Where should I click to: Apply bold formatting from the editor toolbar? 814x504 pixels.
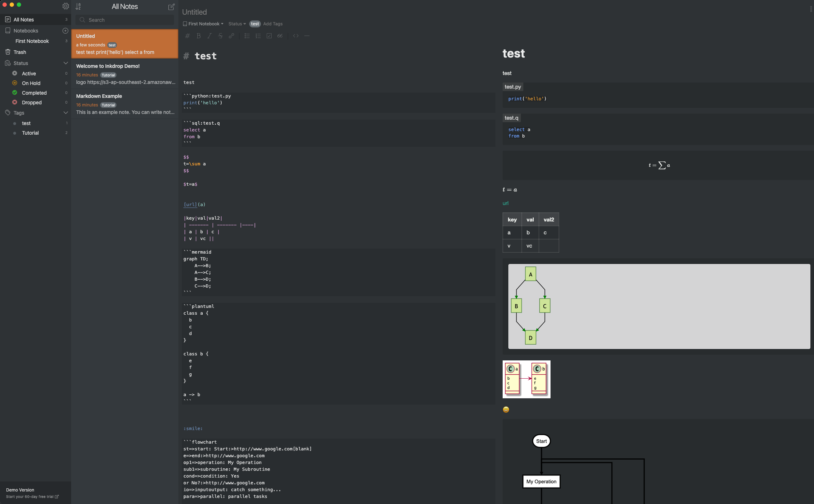coord(199,36)
